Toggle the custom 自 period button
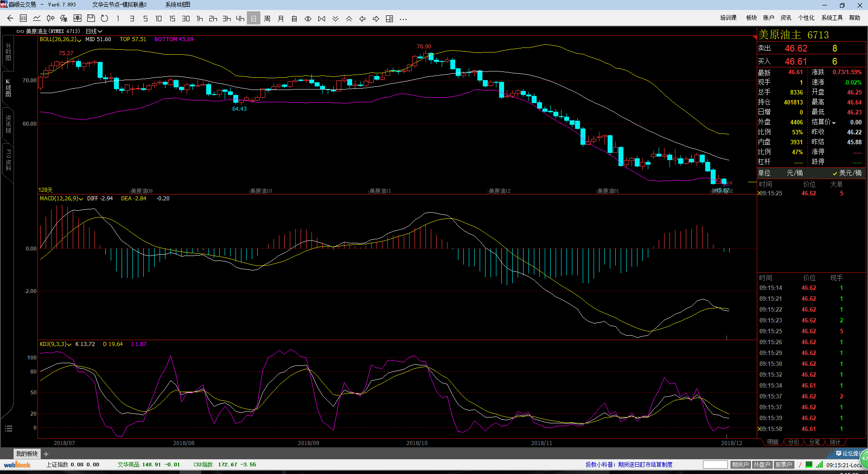The width and height of the screenshot is (868, 474). click(294, 19)
